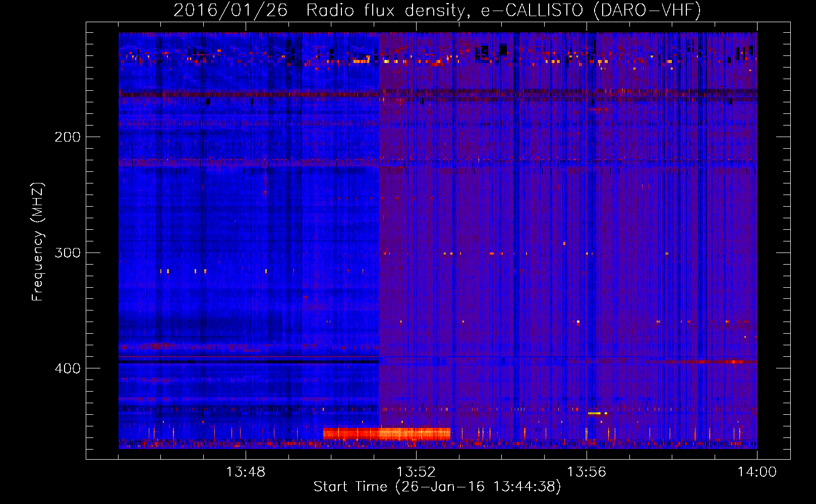Viewport: 816px width, 504px height.
Task: Click the 400 frequency tick label
Action: coord(68,368)
